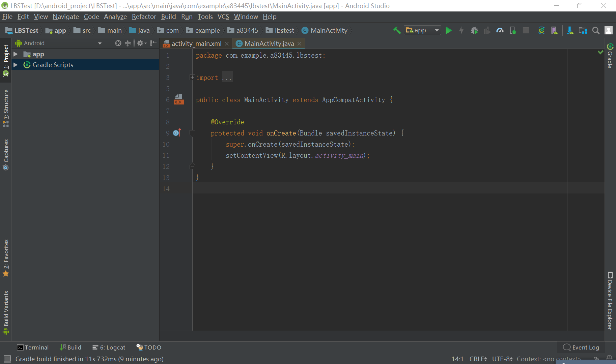Open the SDK Manager download icon
This screenshot has height=364, width=616.
[x=570, y=30]
